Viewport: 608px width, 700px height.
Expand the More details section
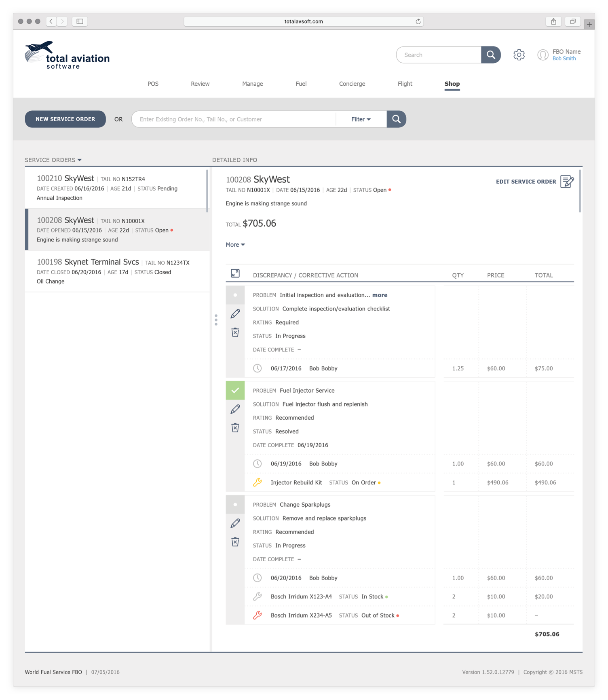pos(235,245)
